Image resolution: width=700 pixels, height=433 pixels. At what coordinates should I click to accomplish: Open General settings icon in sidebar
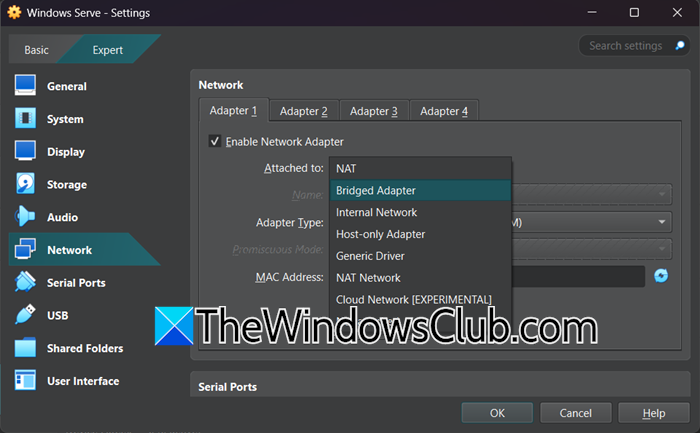[x=26, y=86]
